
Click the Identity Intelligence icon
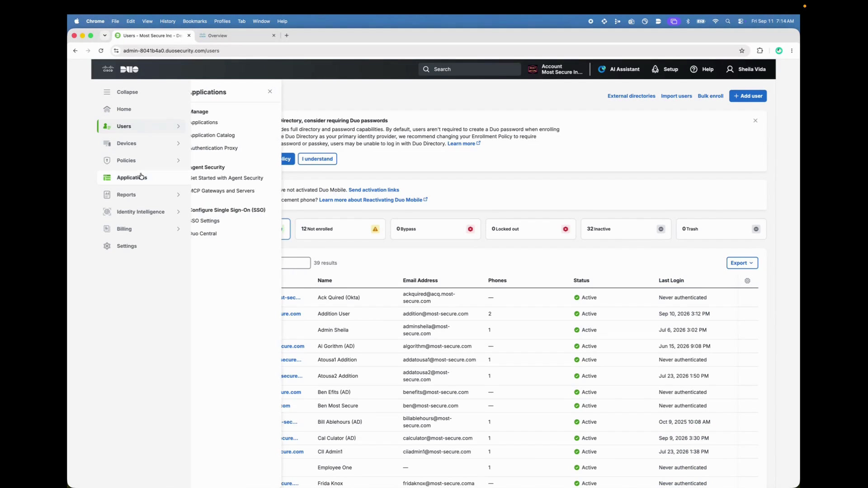tap(107, 212)
